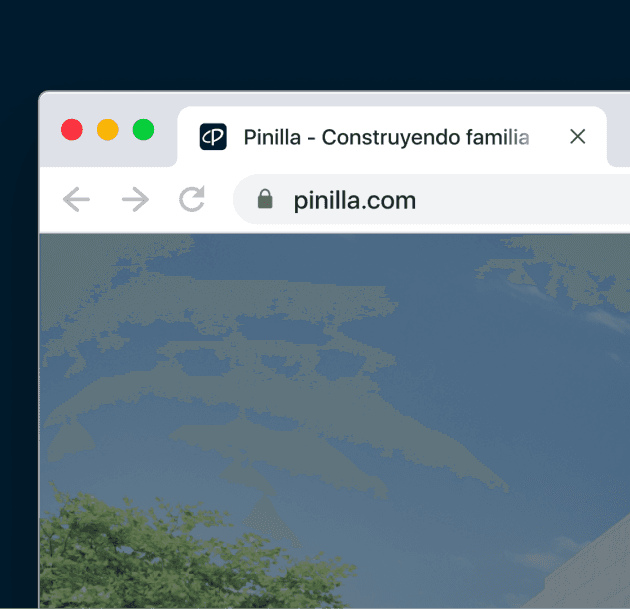Screen dimensions: 630x609
Task: Select the Pinilla - Construyendo familia tab title
Action: 387,137
